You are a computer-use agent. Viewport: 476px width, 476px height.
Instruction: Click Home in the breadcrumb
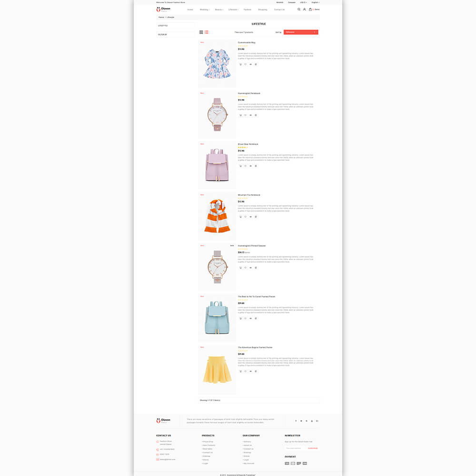pyautogui.click(x=161, y=17)
